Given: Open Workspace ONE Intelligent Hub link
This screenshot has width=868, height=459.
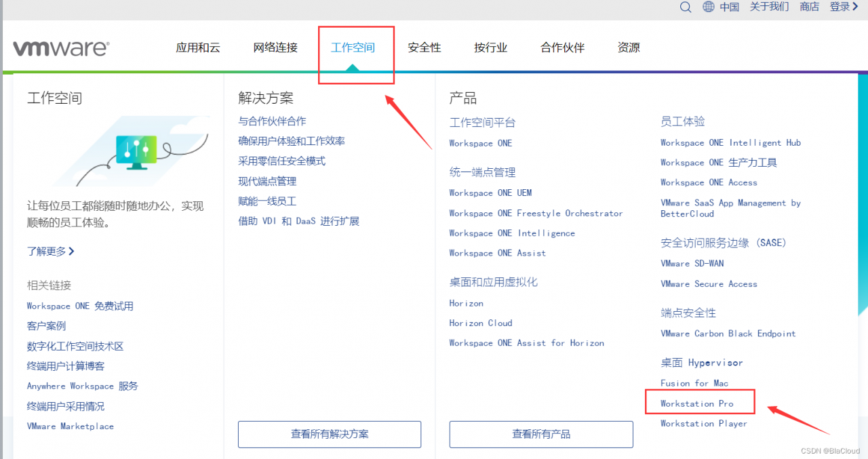Looking at the screenshot, I should point(731,142).
